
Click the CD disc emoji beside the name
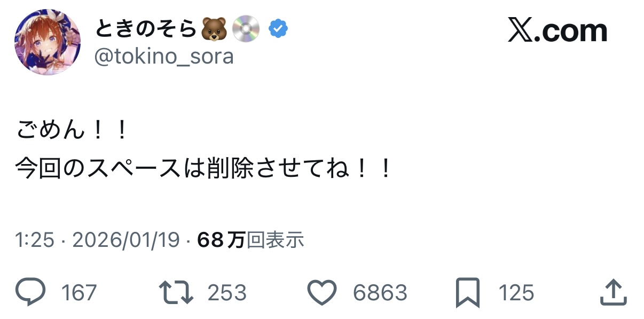pos(246,29)
